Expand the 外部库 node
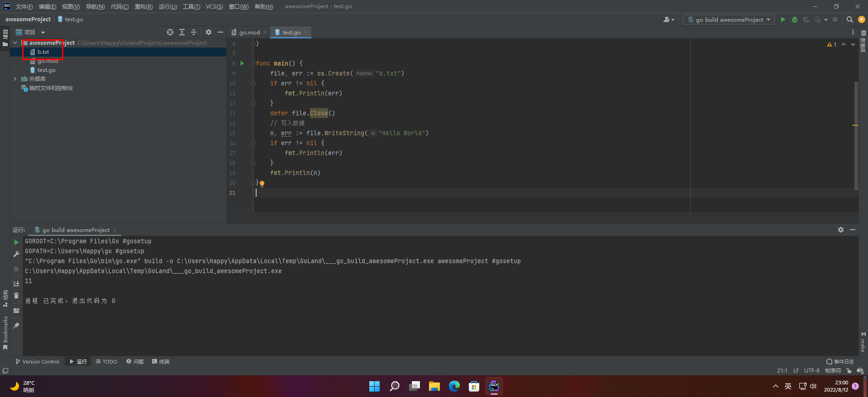The height and width of the screenshot is (397, 868). click(x=15, y=79)
